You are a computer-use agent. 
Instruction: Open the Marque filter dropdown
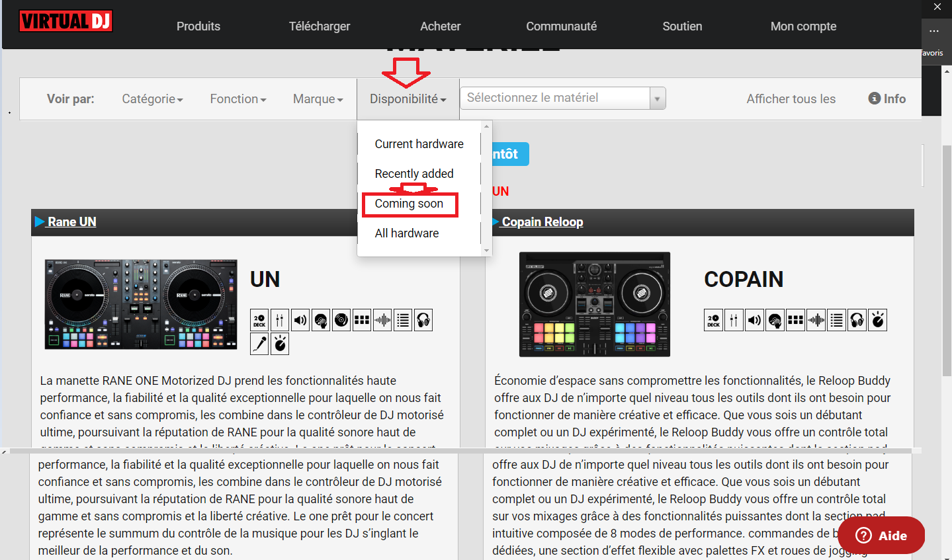coord(318,99)
